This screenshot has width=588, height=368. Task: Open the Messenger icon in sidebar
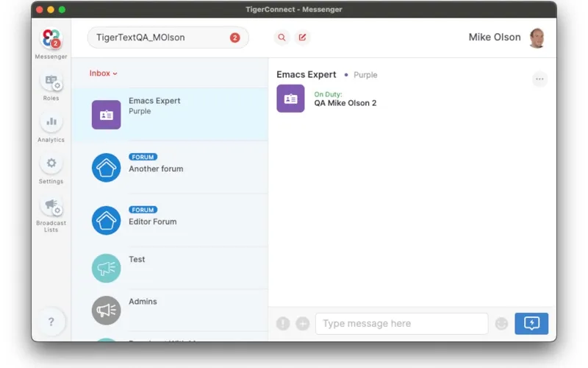(51, 39)
